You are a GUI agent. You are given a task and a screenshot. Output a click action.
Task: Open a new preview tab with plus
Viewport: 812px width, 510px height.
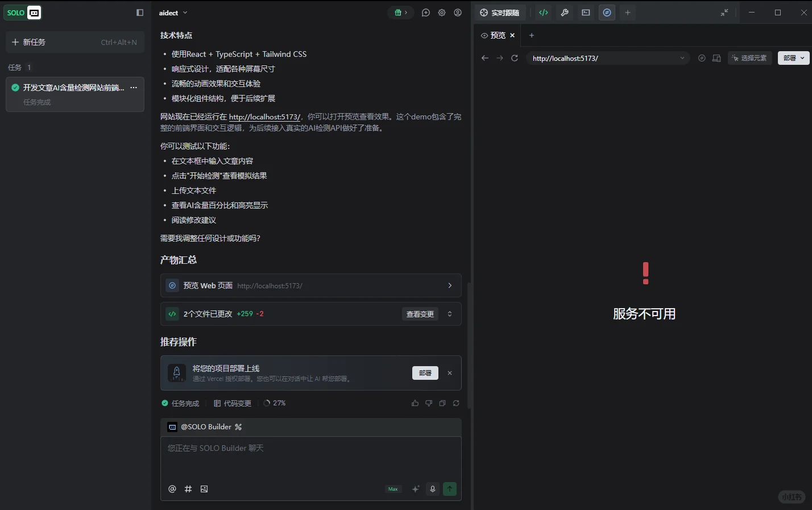(x=531, y=35)
